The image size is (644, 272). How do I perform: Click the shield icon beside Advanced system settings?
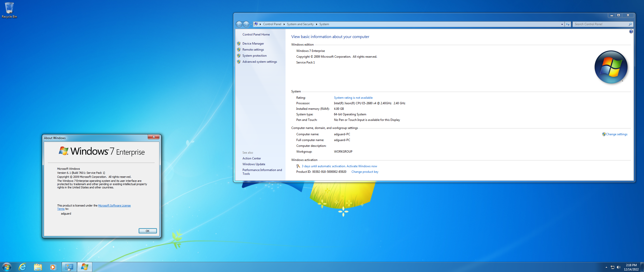(239, 62)
